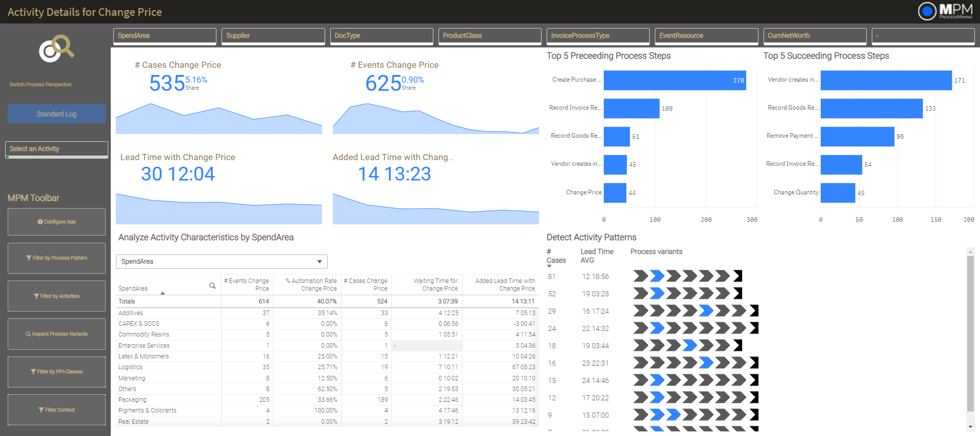Select the Change Price bar with 44
Viewport: 980px width, 436px height.
[615, 193]
